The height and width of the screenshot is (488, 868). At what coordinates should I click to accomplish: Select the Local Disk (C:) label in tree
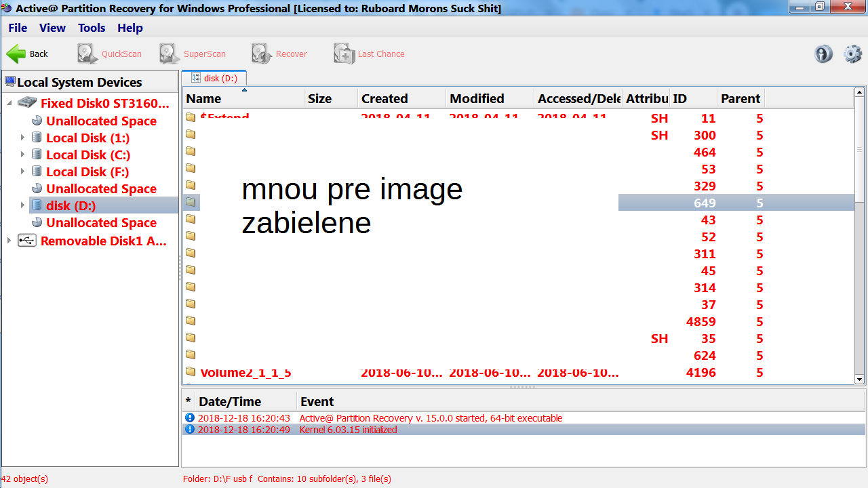point(88,155)
